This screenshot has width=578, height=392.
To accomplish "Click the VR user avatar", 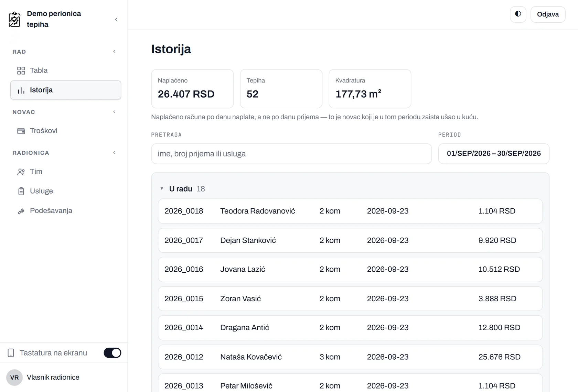I will (14, 378).
